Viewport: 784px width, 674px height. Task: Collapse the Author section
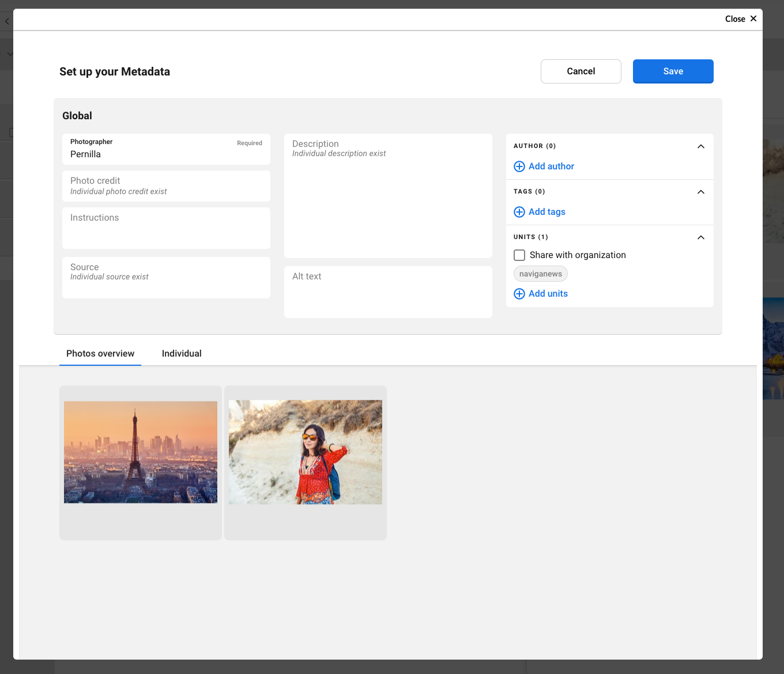tap(700, 146)
